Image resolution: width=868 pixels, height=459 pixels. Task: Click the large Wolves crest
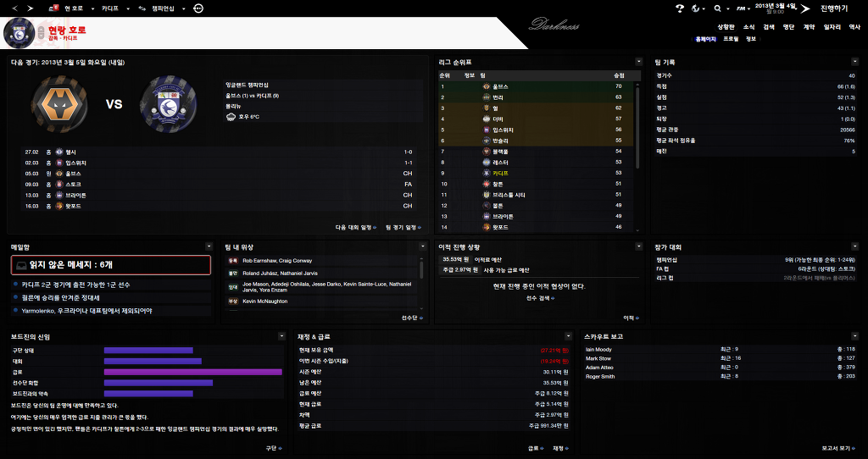coord(60,104)
